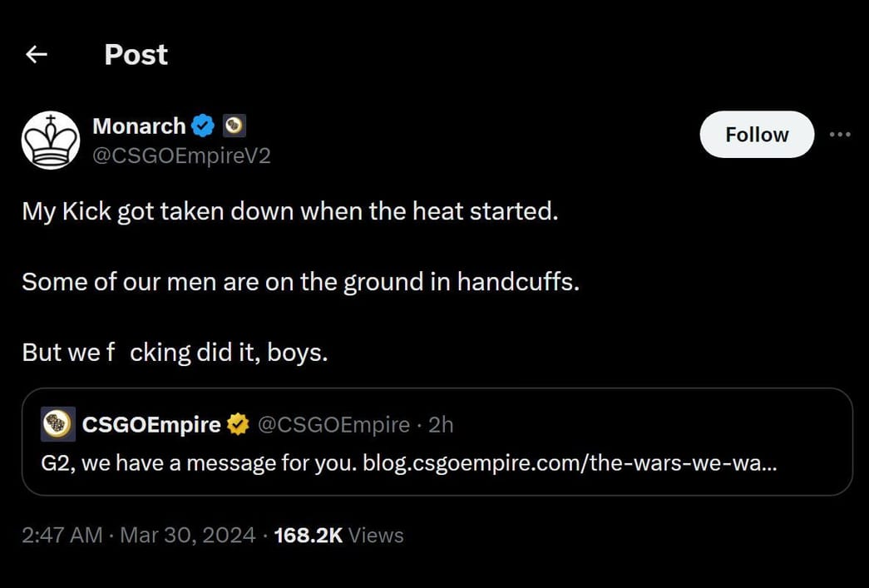Screen dimensions: 869x588
Task: Open the CSGOEmpire name in quoted post
Action: tap(151, 425)
